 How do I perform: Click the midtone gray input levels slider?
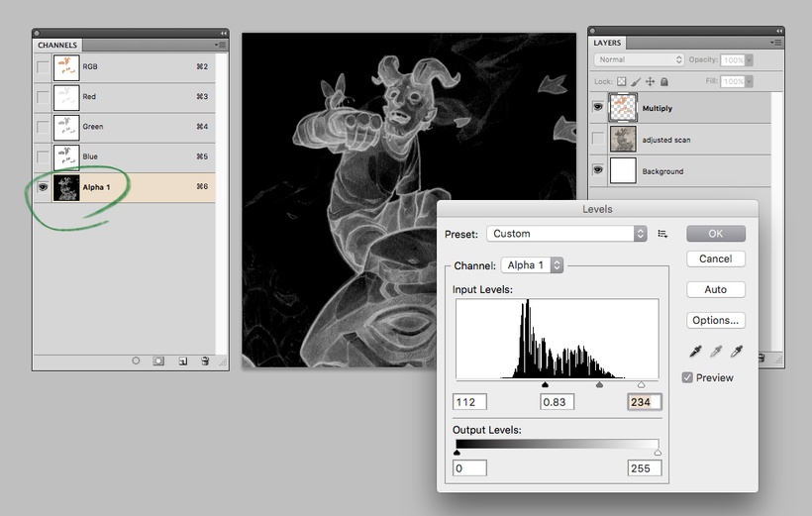coord(599,385)
